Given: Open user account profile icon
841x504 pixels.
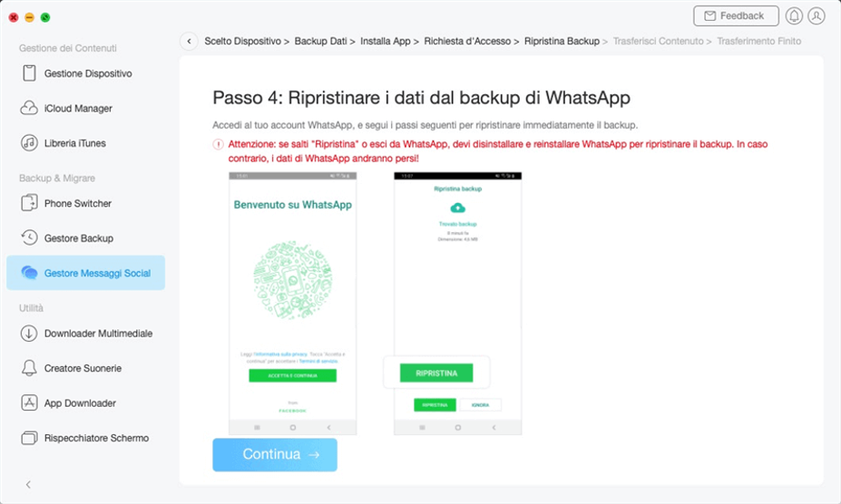Looking at the screenshot, I should 817,16.
